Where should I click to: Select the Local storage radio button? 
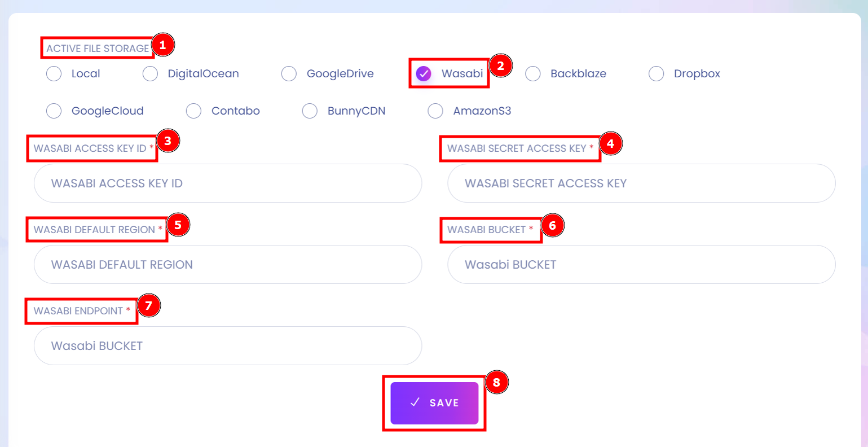pyautogui.click(x=54, y=73)
